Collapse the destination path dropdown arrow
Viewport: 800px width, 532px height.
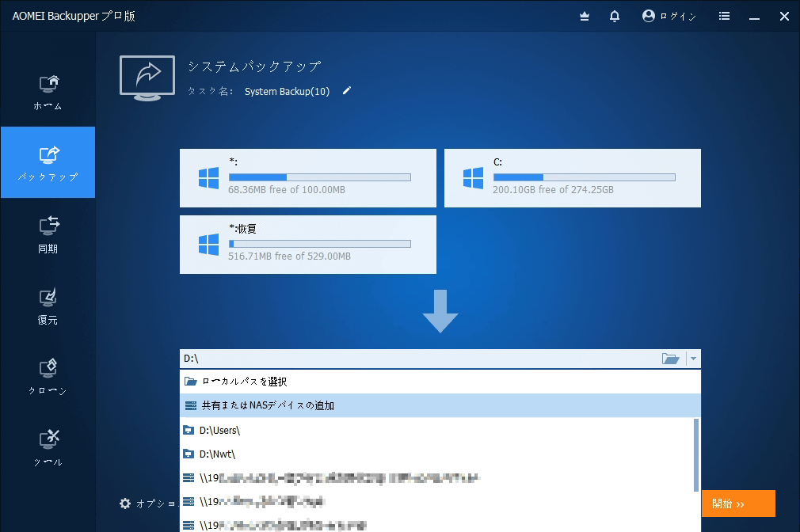[x=693, y=359]
